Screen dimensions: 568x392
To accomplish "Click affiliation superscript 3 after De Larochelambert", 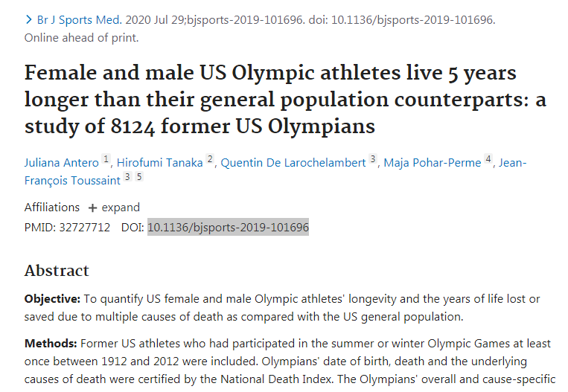I will (373, 160).
